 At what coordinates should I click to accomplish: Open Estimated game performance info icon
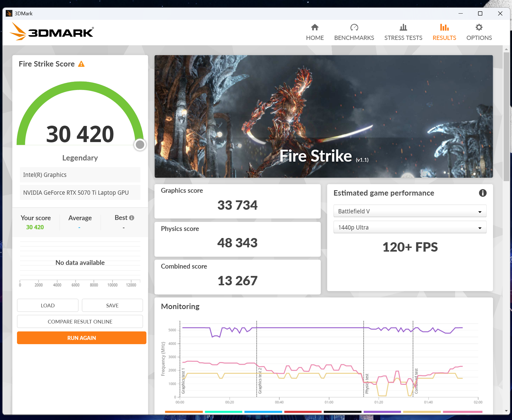click(x=483, y=193)
